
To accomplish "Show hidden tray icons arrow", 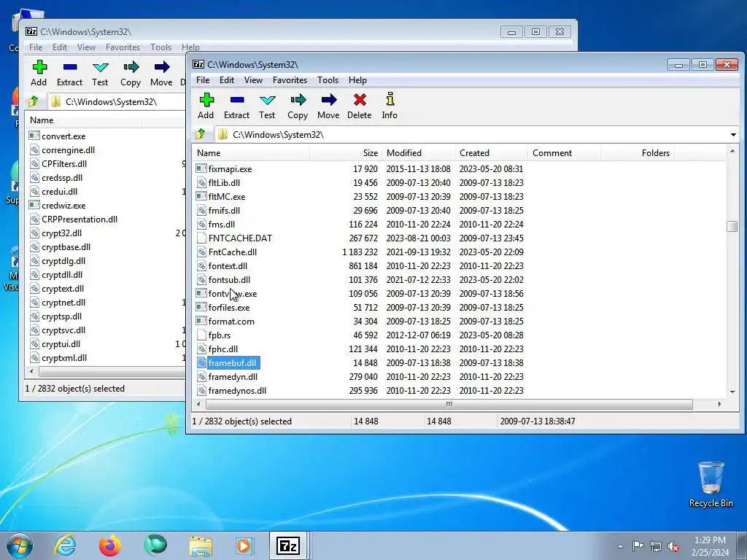I will point(620,546).
